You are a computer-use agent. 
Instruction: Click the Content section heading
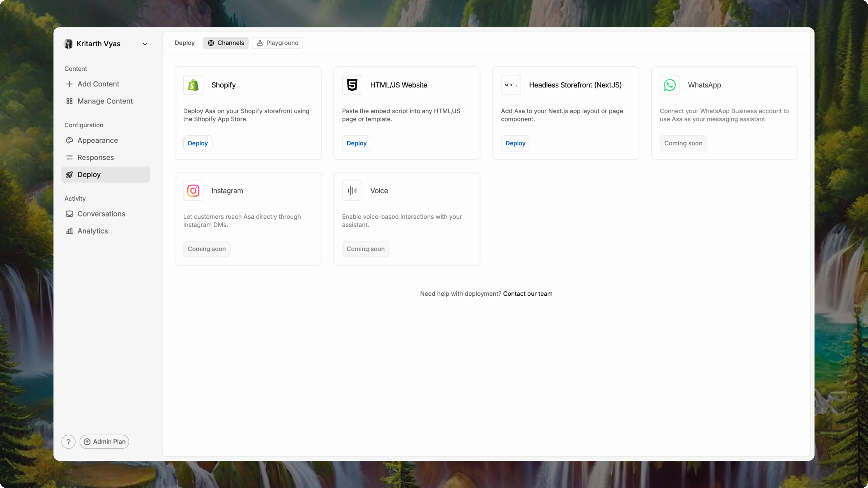(76, 69)
